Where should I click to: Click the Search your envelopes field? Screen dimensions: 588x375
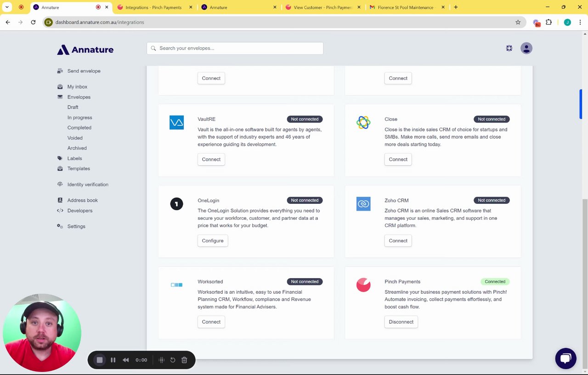(x=235, y=48)
